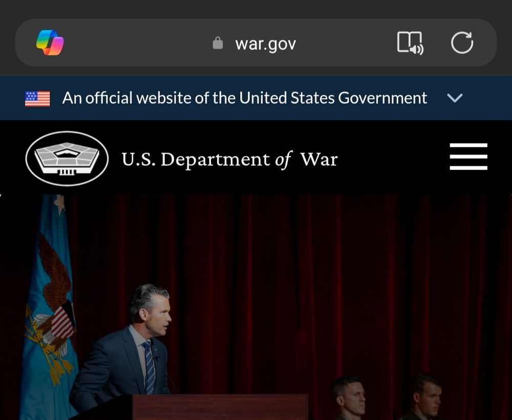Tap the refresh icon to reload war.gov
The width and height of the screenshot is (512, 420).
coord(462,43)
